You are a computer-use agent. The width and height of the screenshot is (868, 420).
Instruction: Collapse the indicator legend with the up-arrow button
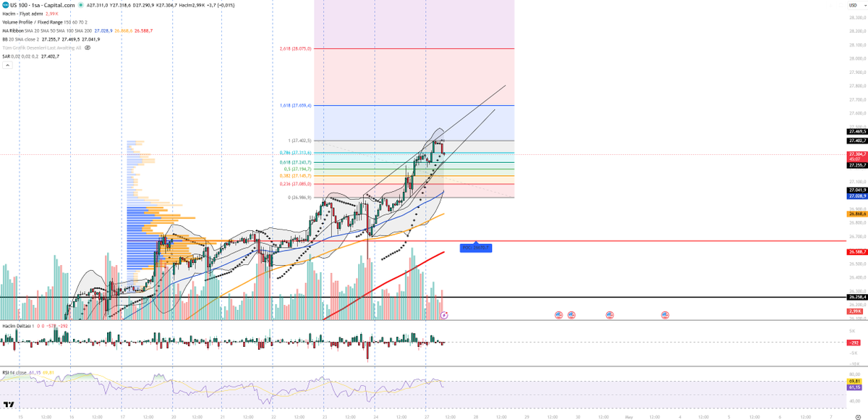point(7,65)
